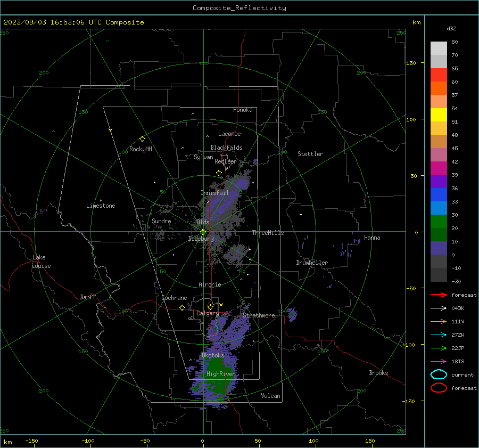The width and height of the screenshot is (479, 448).
Task: Select the cyan current ellipse legend icon
Action: tap(439, 374)
